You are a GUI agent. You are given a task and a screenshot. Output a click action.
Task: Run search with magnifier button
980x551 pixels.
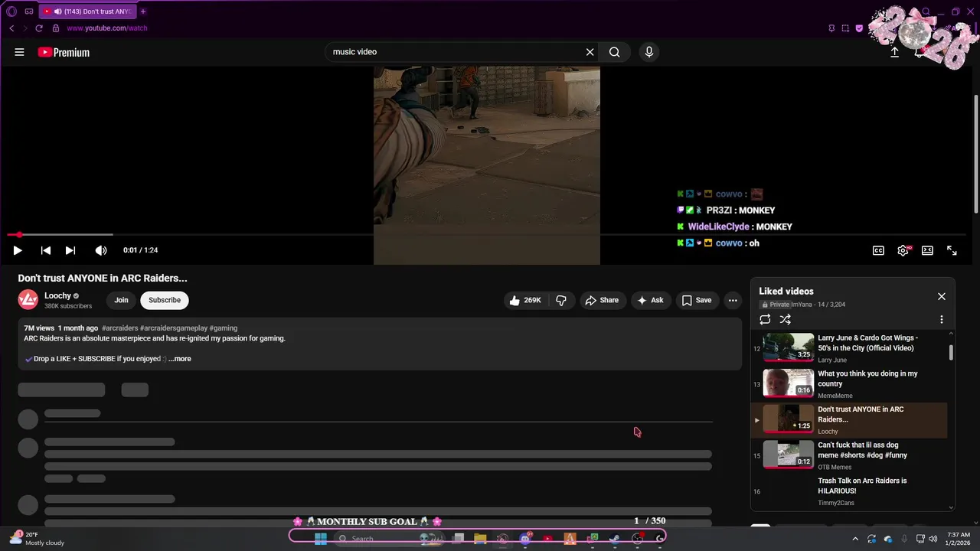point(614,52)
